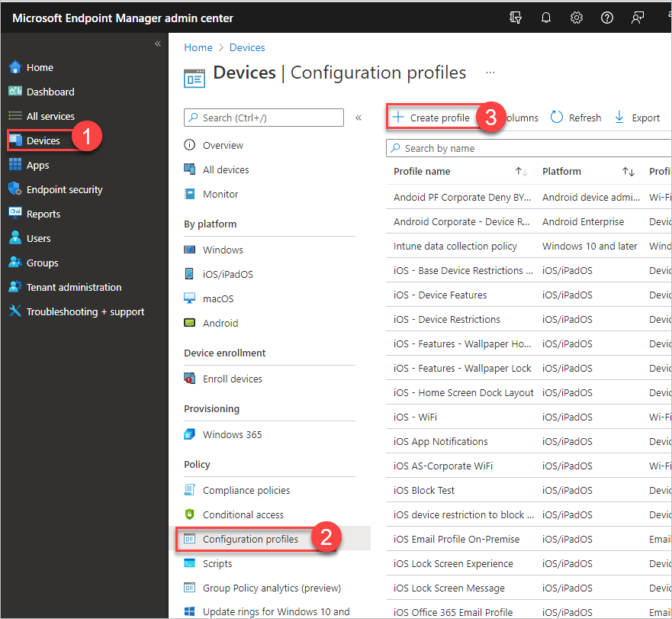672x619 pixels.
Task: Open Reports in left navigation
Action: click(x=34, y=214)
